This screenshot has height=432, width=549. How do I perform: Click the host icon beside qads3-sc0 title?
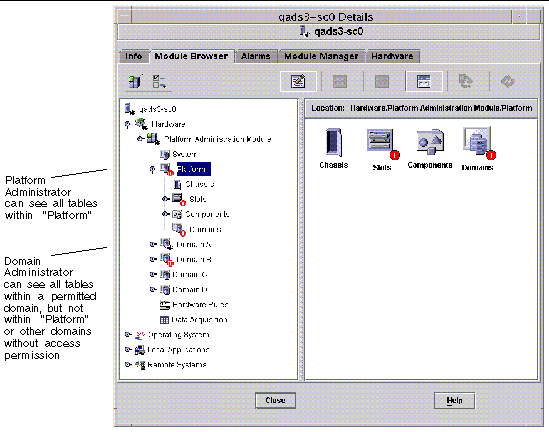point(305,32)
